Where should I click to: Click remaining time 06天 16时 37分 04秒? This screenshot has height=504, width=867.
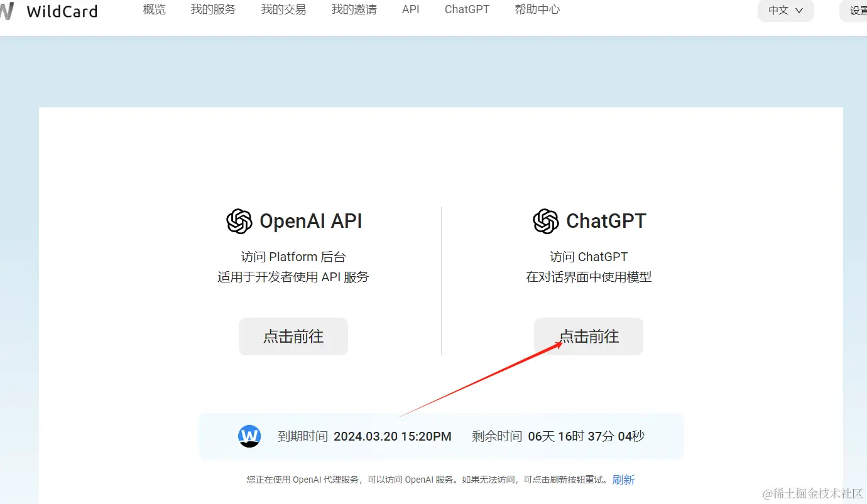click(x=586, y=436)
